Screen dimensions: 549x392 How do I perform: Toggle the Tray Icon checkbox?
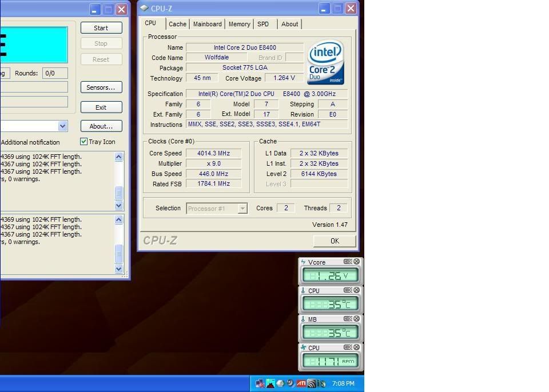point(83,141)
